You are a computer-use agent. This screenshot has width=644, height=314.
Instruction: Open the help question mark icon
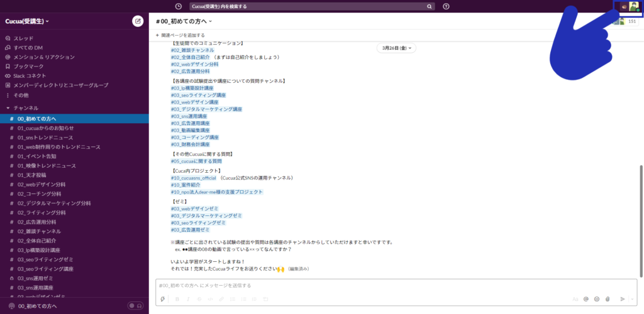point(446,6)
